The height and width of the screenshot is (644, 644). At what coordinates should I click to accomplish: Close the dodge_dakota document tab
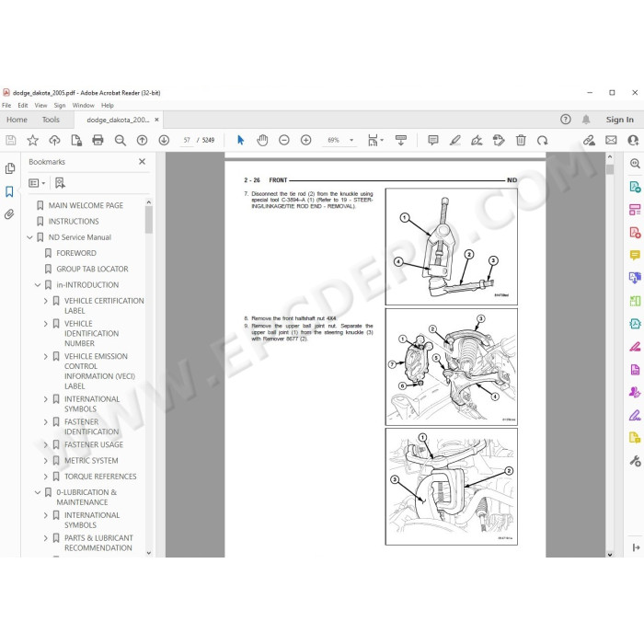tap(156, 120)
